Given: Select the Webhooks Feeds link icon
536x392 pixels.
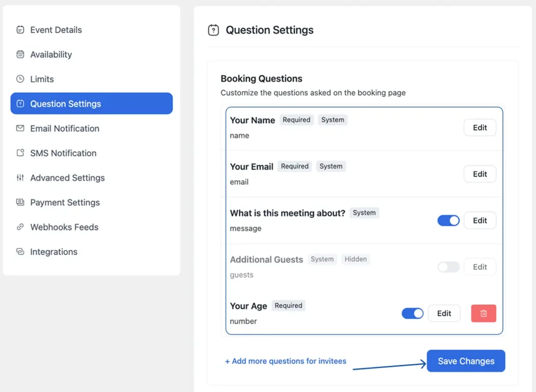Looking at the screenshot, I should [x=21, y=227].
